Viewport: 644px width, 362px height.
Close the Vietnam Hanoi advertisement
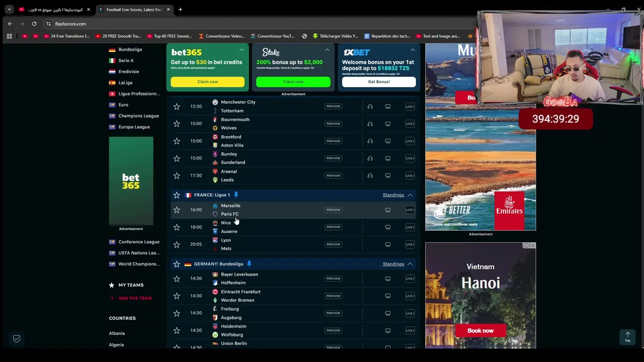pyautogui.click(x=532, y=246)
